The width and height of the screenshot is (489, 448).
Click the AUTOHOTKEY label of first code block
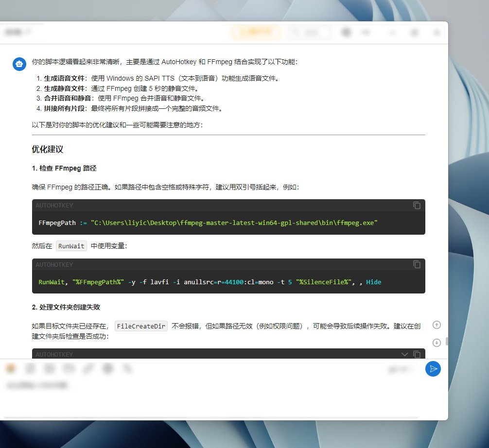54,206
